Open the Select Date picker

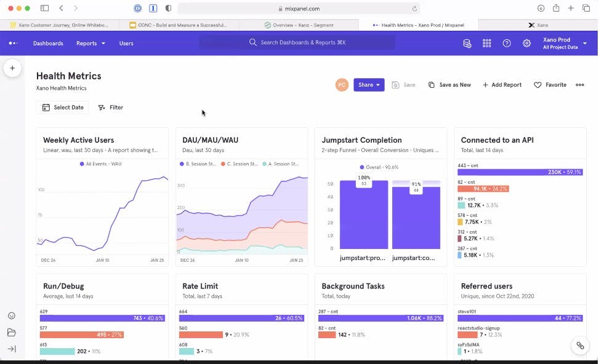click(x=63, y=108)
